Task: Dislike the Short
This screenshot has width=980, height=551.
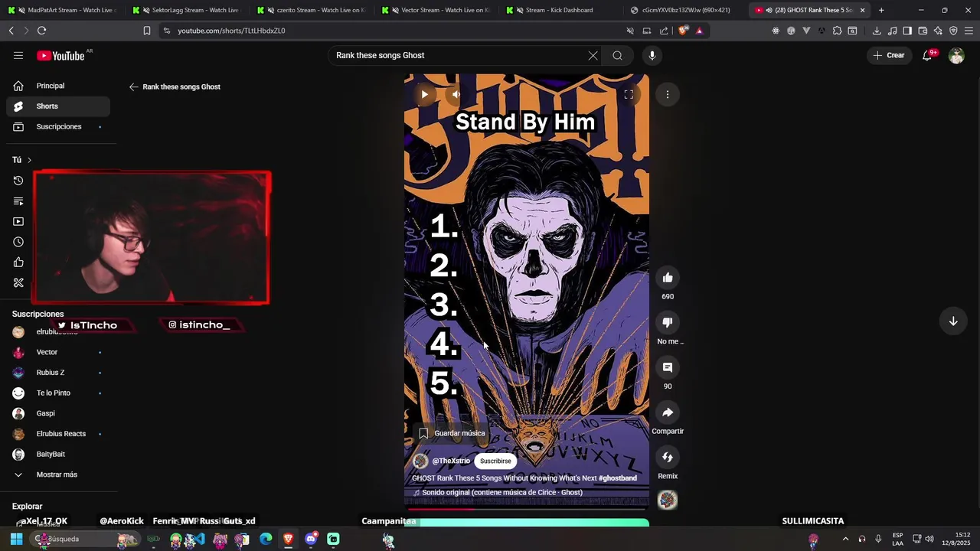Action: (668, 322)
